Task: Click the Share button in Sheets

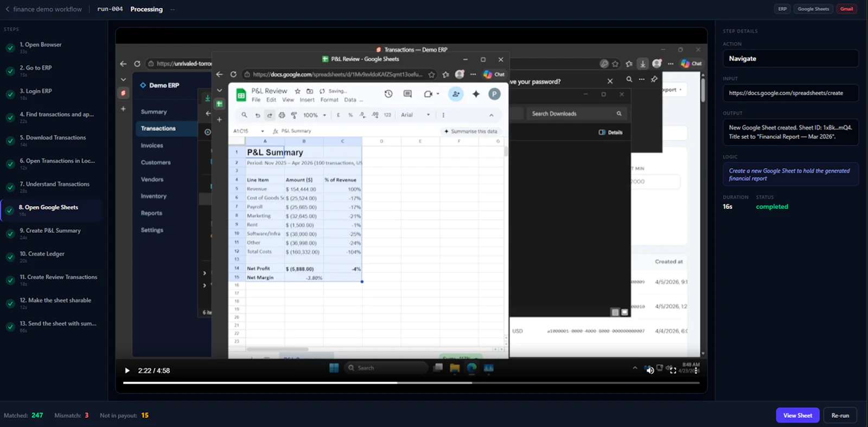Action: [456, 94]
